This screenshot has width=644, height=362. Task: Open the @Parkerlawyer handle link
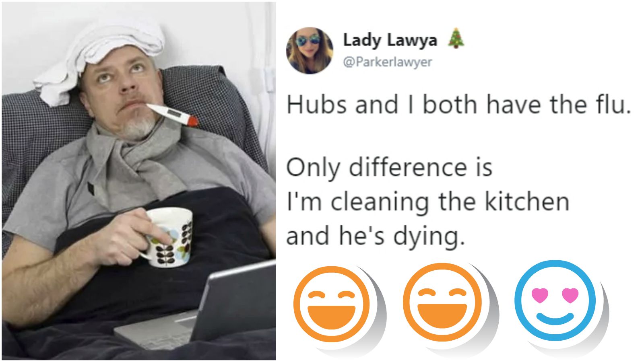click(387, 62)
